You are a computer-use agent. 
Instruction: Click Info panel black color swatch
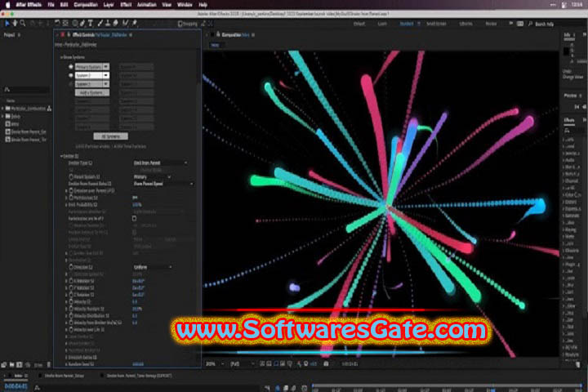pos(566,51)
